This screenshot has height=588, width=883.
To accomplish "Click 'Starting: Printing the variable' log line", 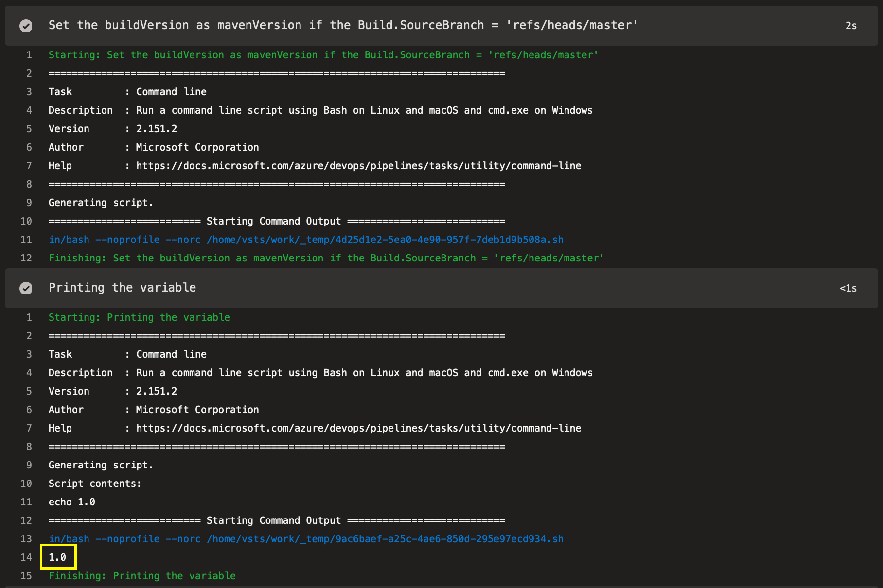I will point(139,317).
